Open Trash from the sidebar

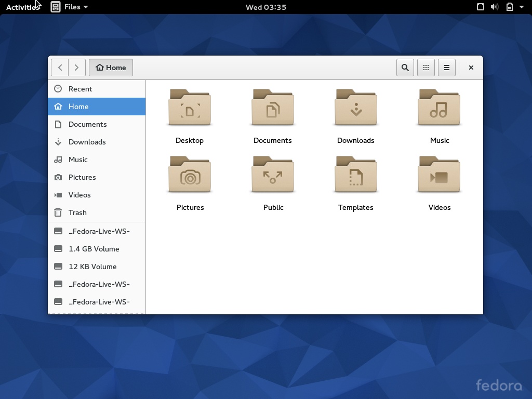[78, 212]
